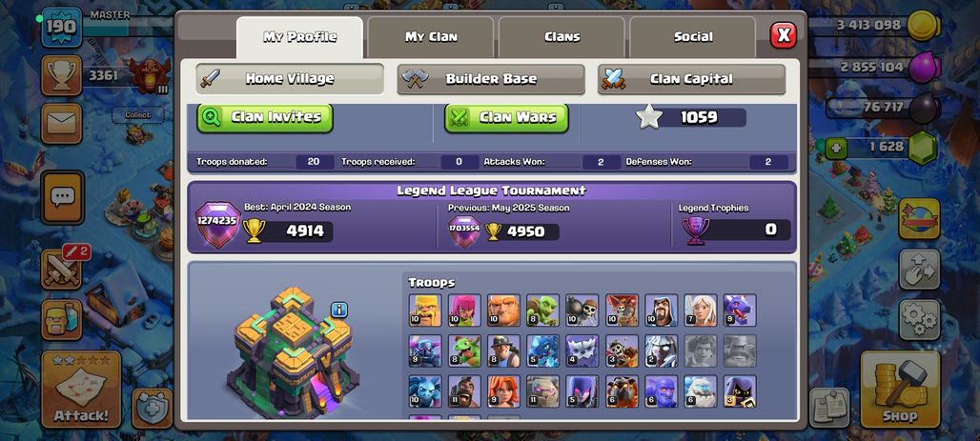Click the shield icon next to Attack
Screen dimensions: 980x441
point(153,409)
